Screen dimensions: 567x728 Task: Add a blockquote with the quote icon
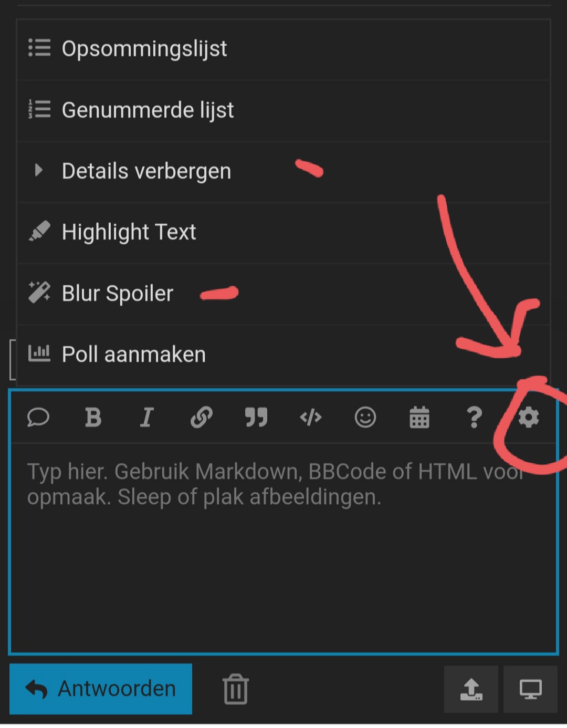coord(256,418)
